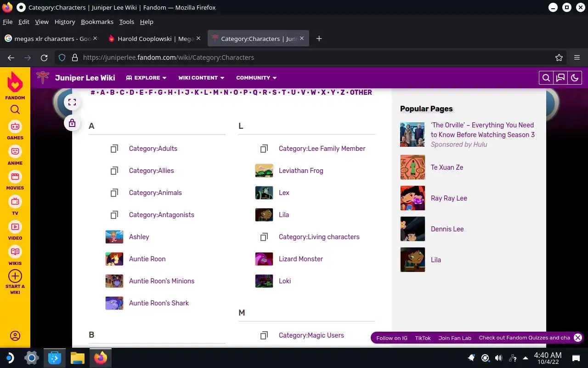Open Category:Magic Users link

311,335
